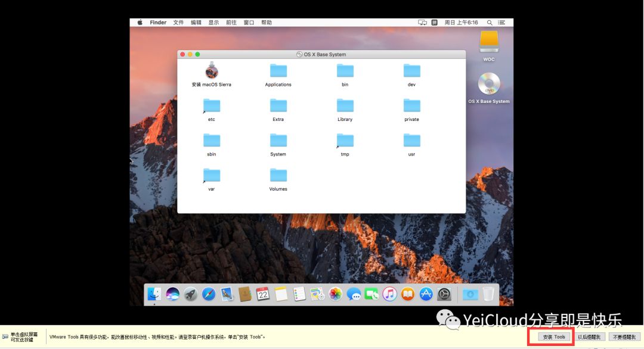Select the Extra folder
Viewport: 644px width, 349px height.
click(278, 106)
